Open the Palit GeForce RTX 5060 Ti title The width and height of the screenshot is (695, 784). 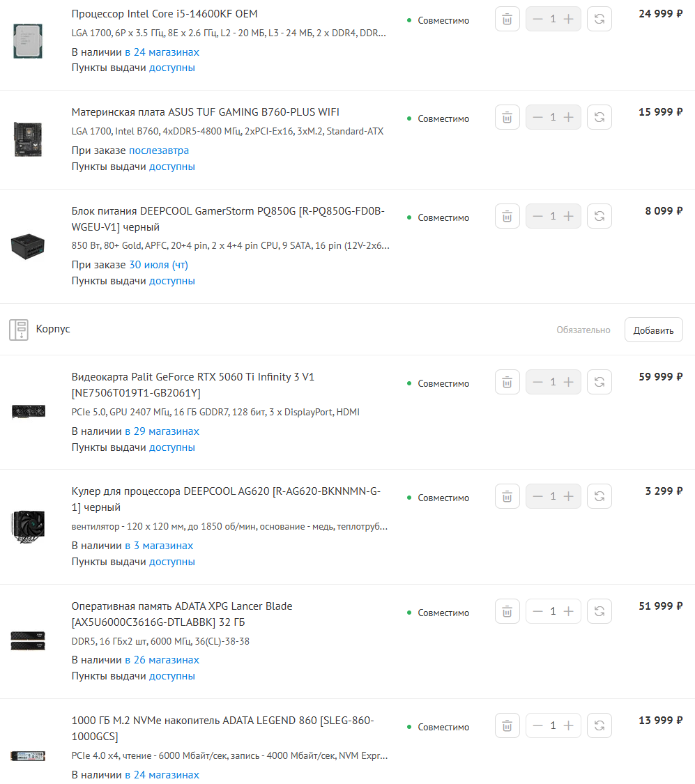tap(193, 385)
